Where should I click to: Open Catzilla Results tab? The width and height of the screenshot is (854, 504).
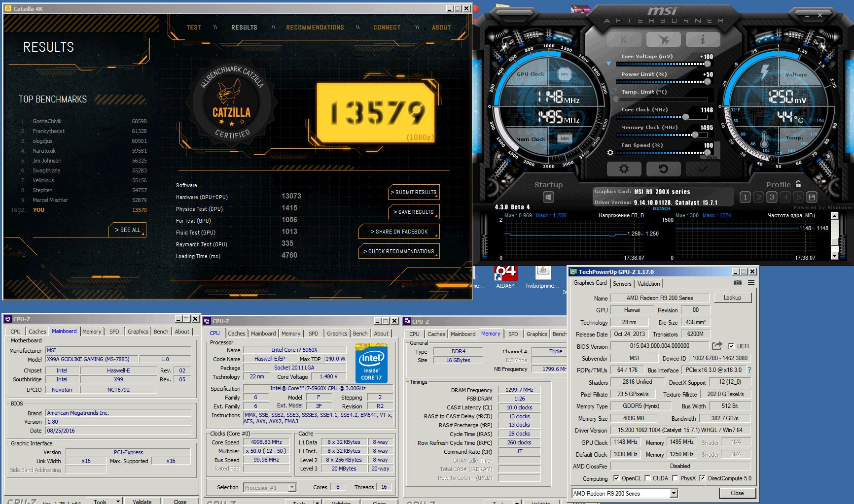[x=244, y=28]
